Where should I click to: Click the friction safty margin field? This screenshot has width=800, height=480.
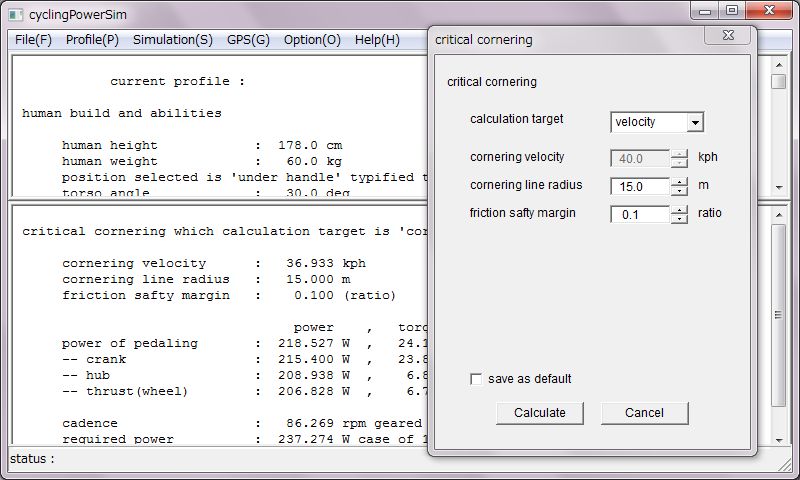click(640, 215)
